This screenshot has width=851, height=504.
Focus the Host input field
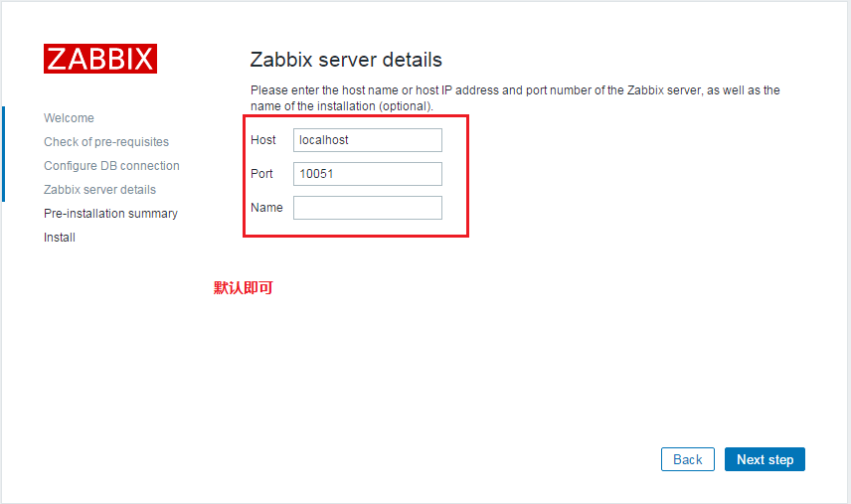click(367, 140)
